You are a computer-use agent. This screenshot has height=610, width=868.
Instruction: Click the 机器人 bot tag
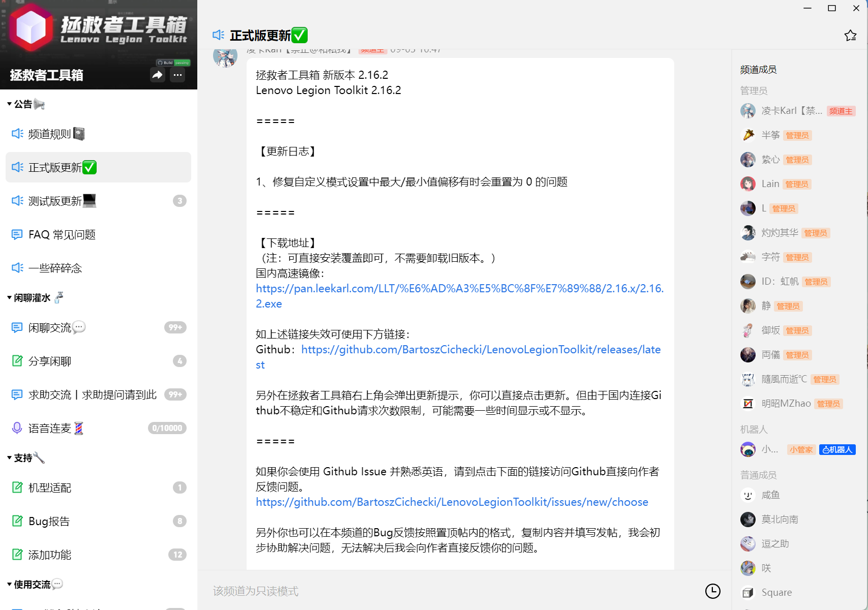(x=837, y=450)
